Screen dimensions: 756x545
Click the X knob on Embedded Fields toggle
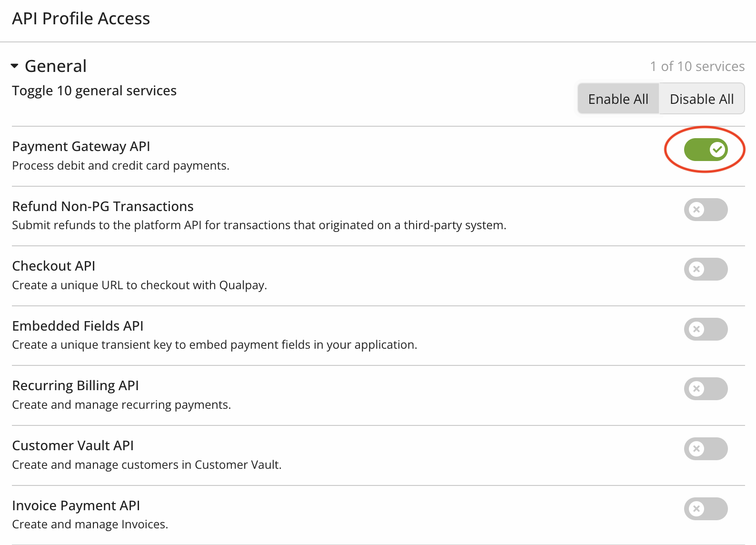[696, 329]
